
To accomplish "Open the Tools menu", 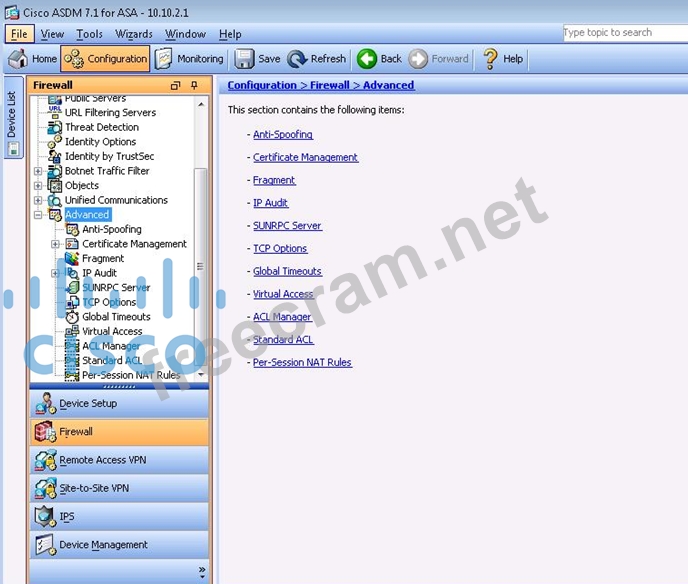I will 89,34.
